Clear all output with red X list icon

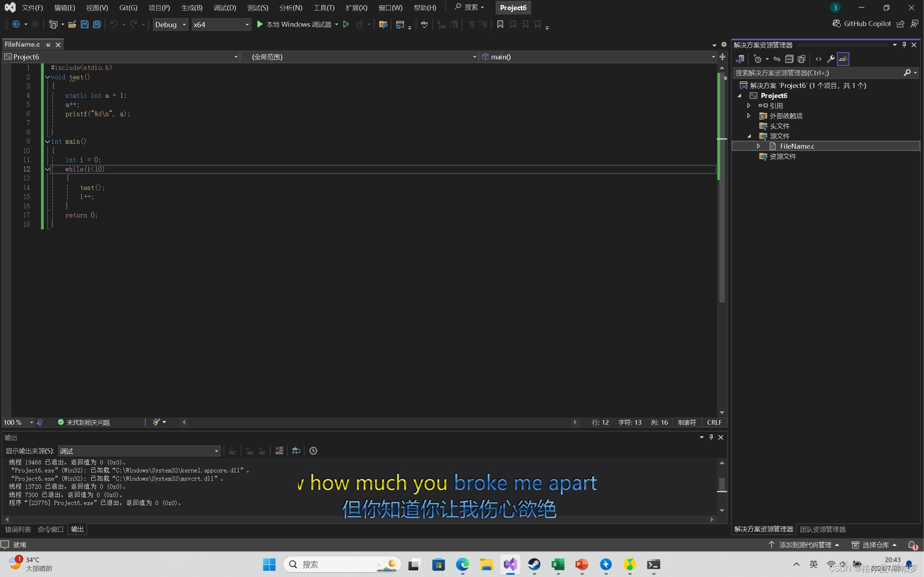click(279, 451)
